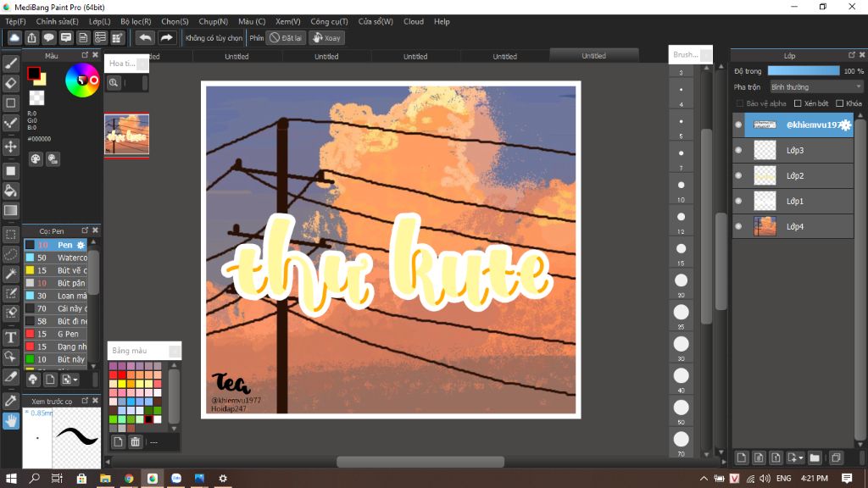Select brush size 20 preset
The height and width of the screenshot is (488, 868).
681,280
